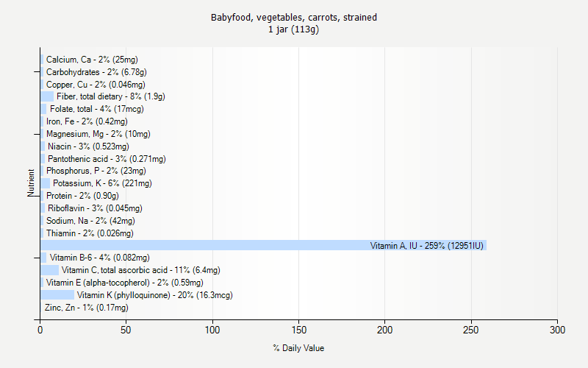
Task: Click the x-axis tick label '200'
Action: click(384, 330)
